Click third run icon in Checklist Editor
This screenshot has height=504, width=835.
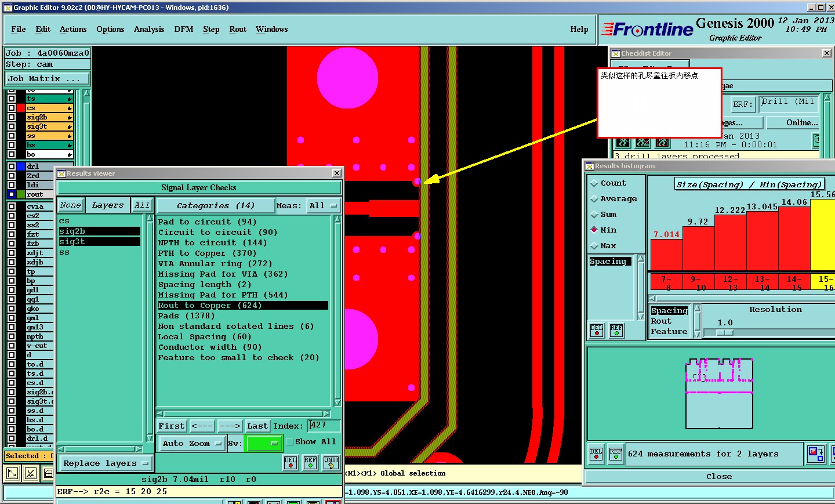coord(663,142)
